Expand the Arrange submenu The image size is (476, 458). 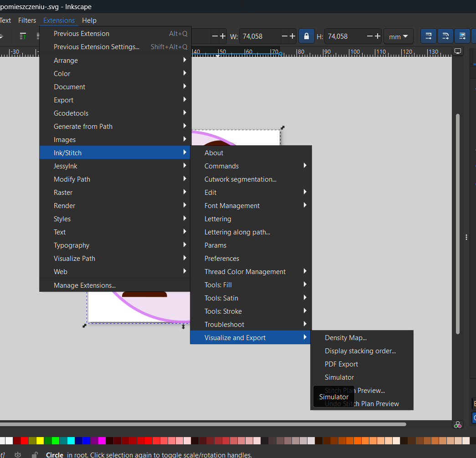[x=115, y=61]
